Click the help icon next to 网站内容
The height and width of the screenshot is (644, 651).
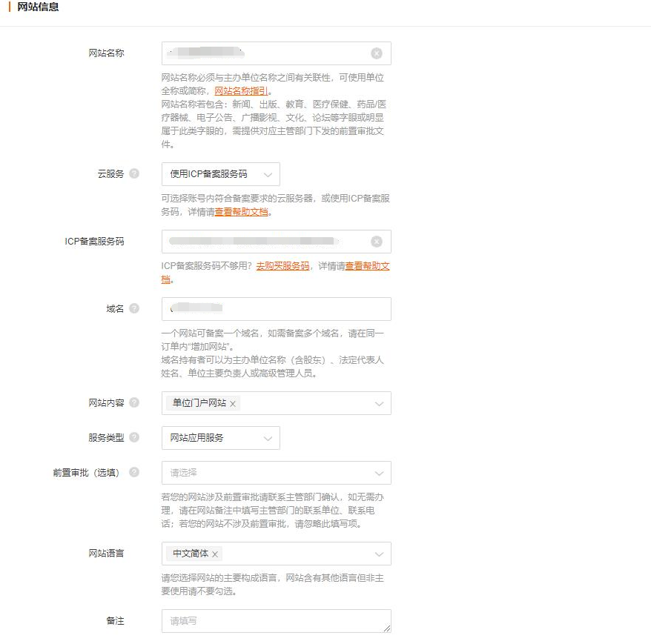[x=134, y=402]
